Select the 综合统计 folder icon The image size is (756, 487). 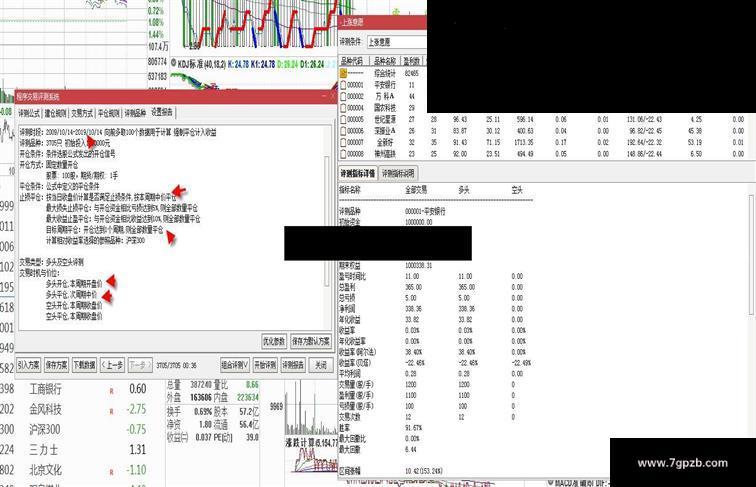343,73
